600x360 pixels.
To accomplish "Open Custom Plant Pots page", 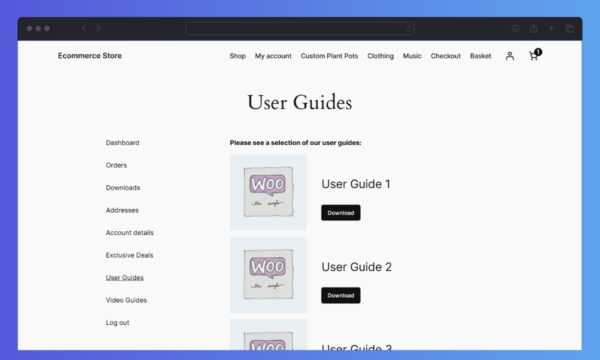I will pyautogui.click(x=329, y=56).
